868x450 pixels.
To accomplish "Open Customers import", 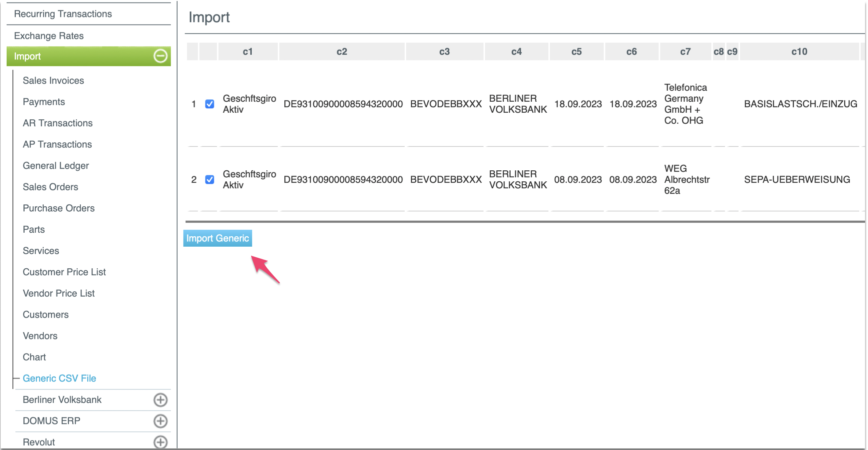I will tap(45, 315).
